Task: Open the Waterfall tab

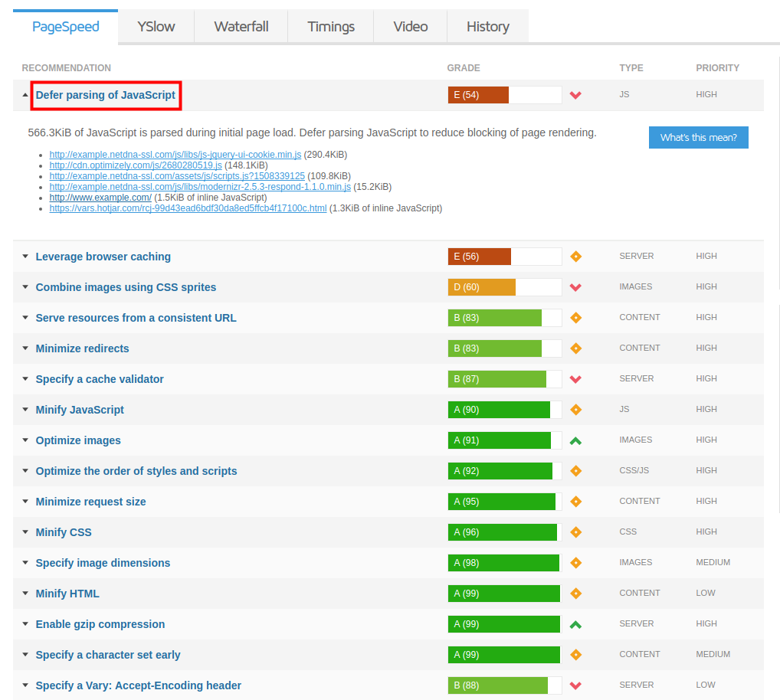Action: [241, 27]
